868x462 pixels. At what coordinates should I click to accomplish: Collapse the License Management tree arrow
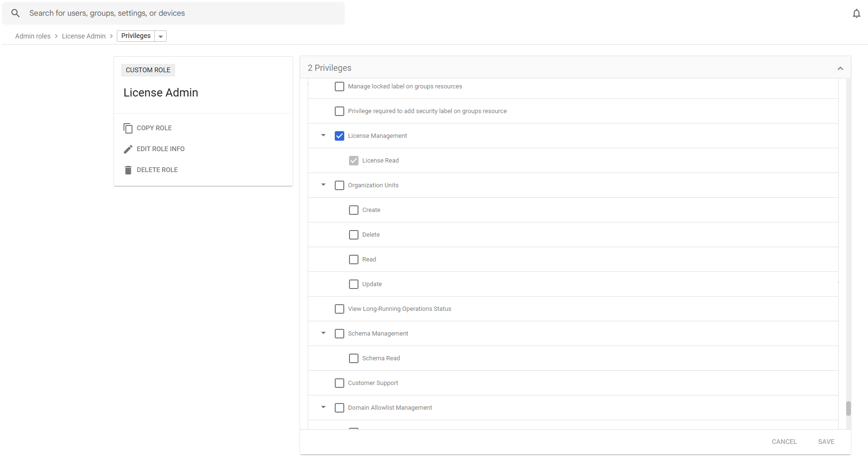pos(323,135)
